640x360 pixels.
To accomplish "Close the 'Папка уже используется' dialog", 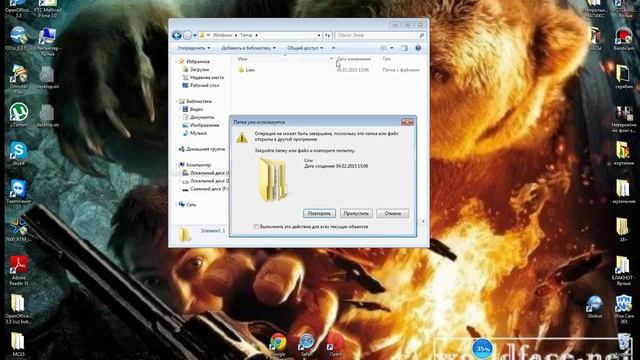I will click(x=407, y=122).
